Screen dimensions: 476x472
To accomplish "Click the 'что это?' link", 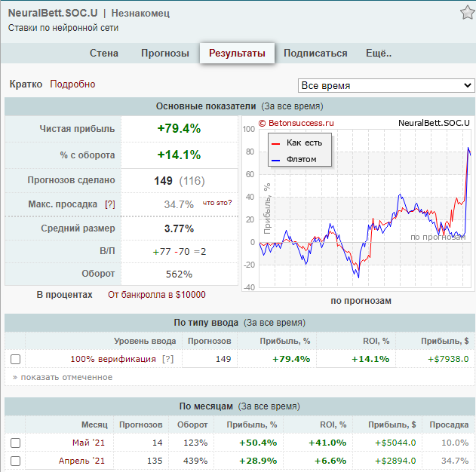I will click(217, 202).
